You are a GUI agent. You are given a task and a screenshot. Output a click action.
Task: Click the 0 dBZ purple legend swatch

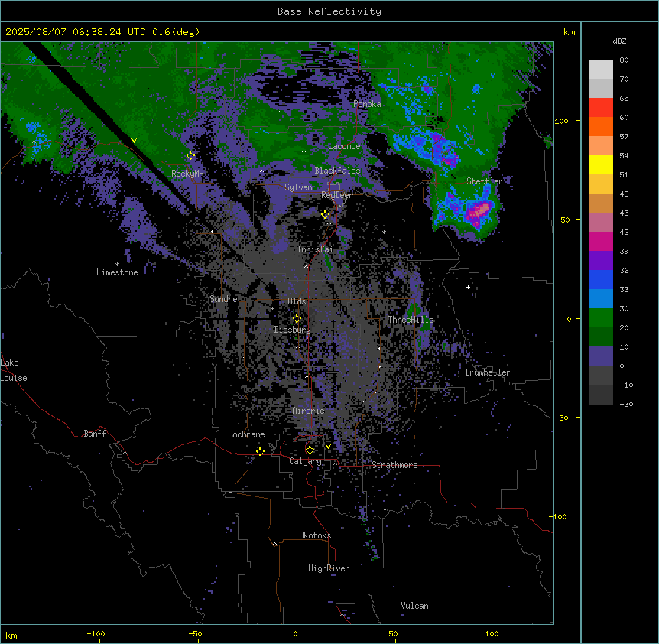point(601,356)
